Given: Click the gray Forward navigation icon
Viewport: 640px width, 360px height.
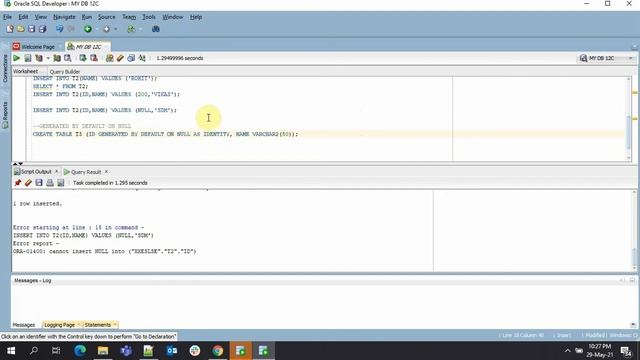Looking at the screenshot, I should (x=107, y=29).
